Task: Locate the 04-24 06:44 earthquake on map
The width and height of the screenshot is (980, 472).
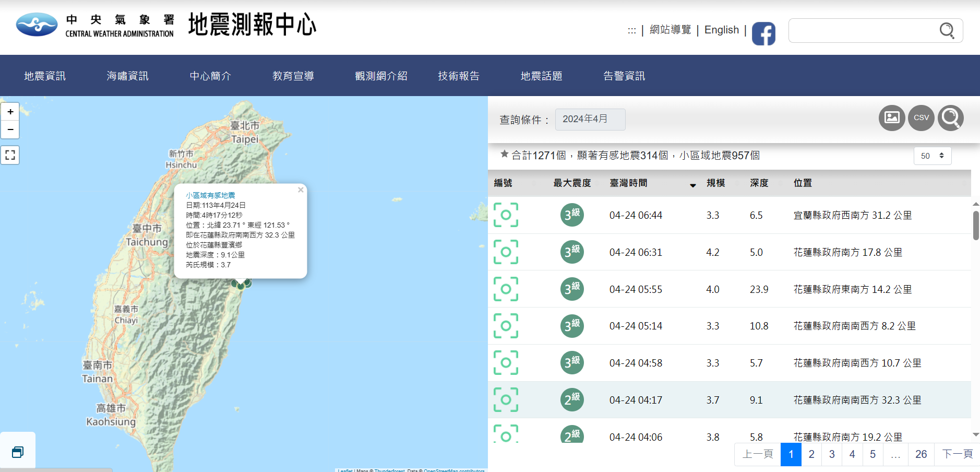Action: (x=506, y=215)
